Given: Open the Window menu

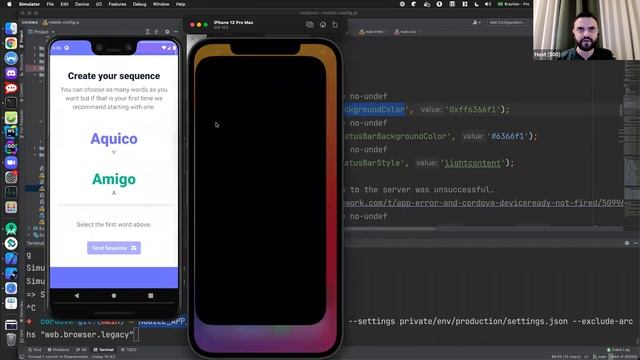Looking at the screenshot, I should [161, 4].
